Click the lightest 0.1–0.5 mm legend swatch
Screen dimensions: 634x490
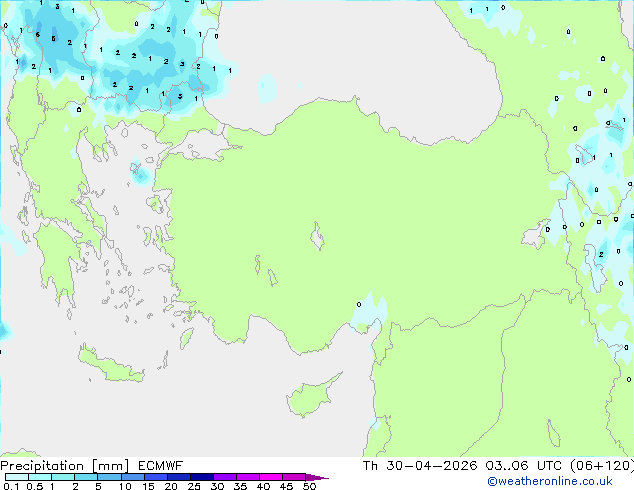(17, 477)
